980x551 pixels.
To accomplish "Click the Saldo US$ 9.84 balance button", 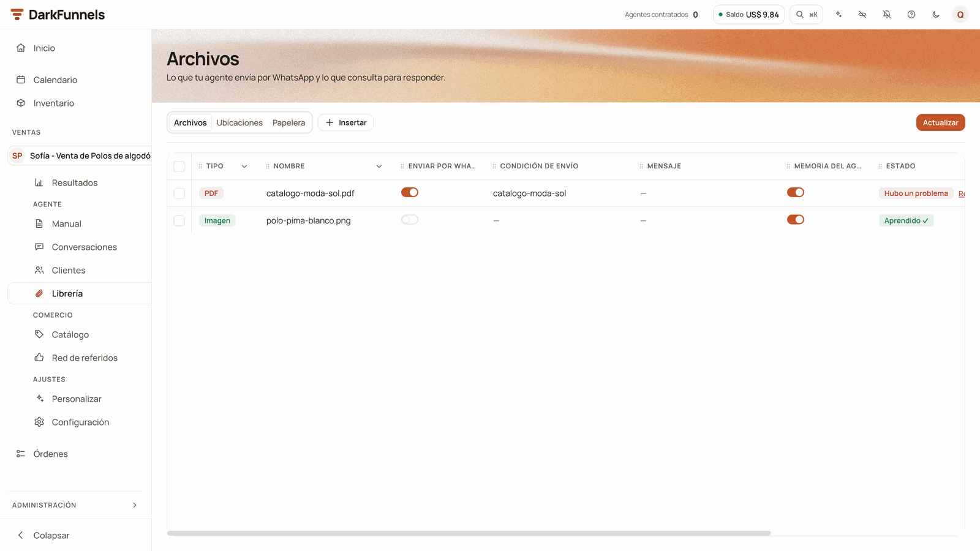I will point(748,15).
